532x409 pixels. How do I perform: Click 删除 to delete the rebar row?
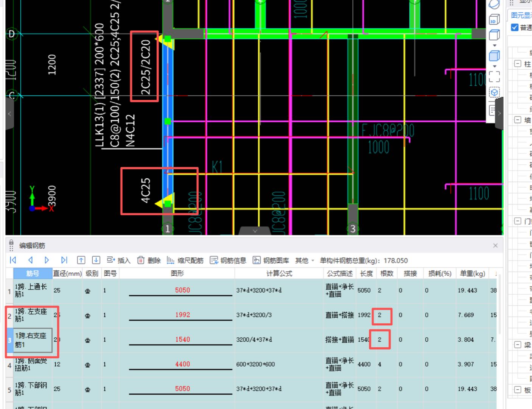pyautogui.click(x=149, y=260)
